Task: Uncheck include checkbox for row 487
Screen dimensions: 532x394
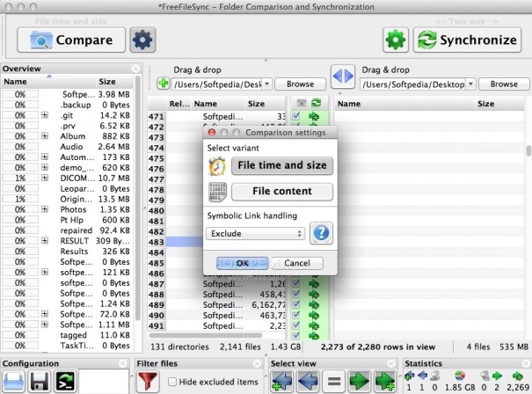Action: click(296, 284)
